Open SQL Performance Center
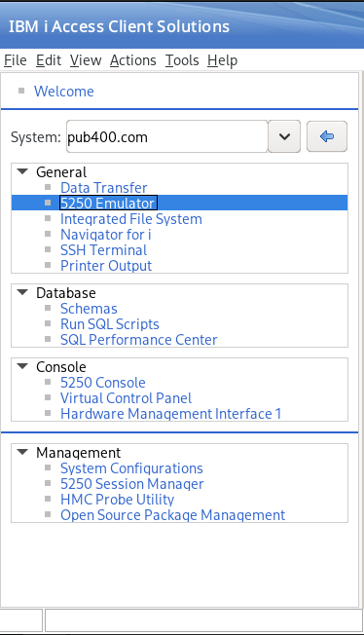This screenshot has width=364, height=635. [x=139, y=339]
